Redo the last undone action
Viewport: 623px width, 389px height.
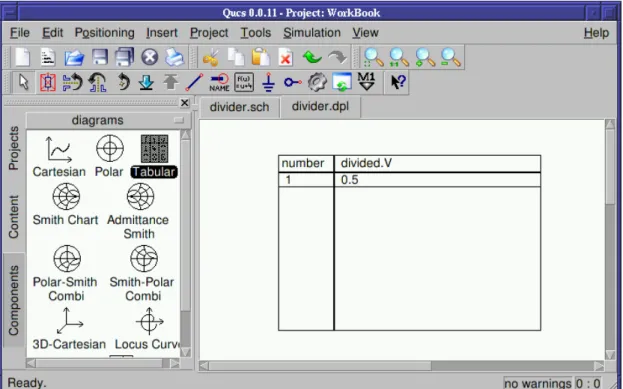click(x=337, y=58)
